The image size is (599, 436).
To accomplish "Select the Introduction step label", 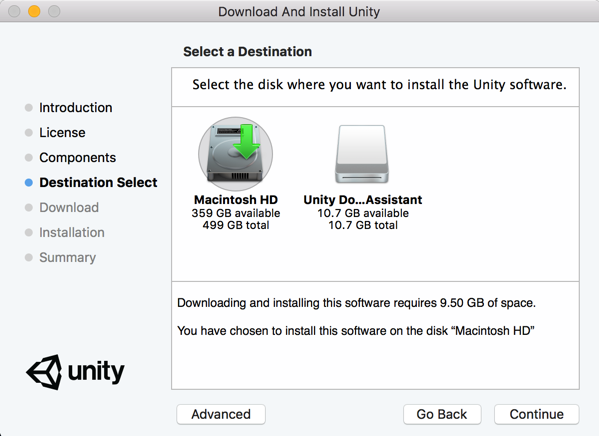I will click(x=76, y=108).
